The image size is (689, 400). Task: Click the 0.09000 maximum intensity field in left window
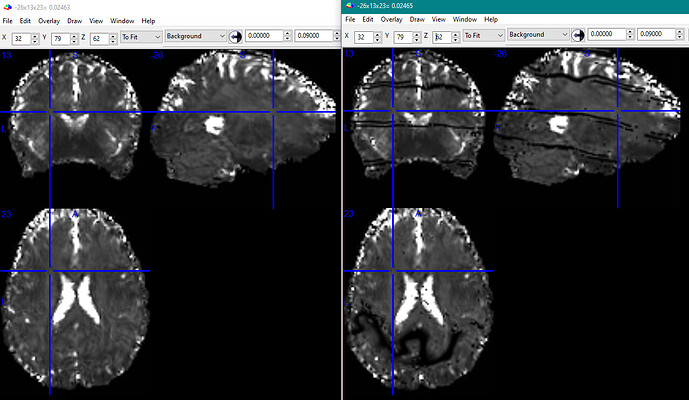(x=314, y=36)
